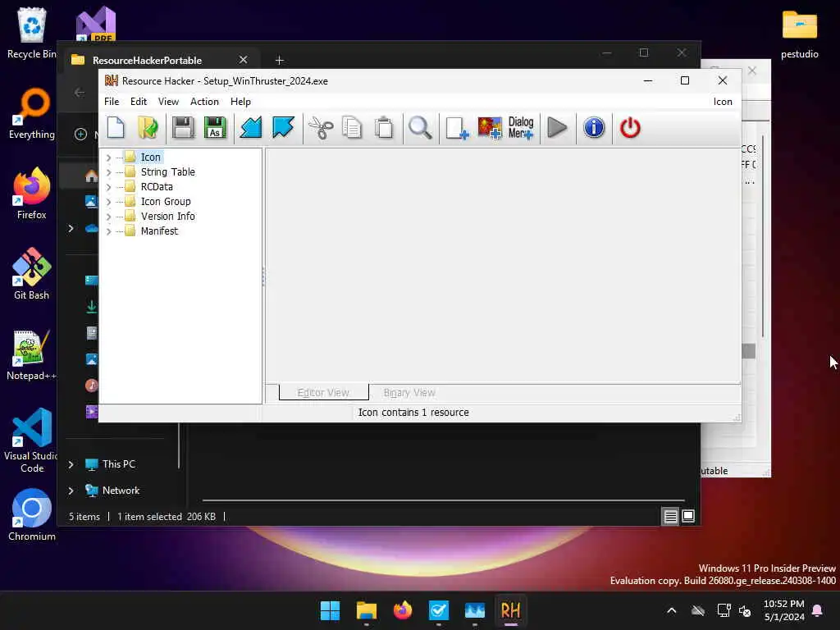840x630 pixels.
Task: Open the Firefox desktop shortcut
Action: [x=32, y=194]
